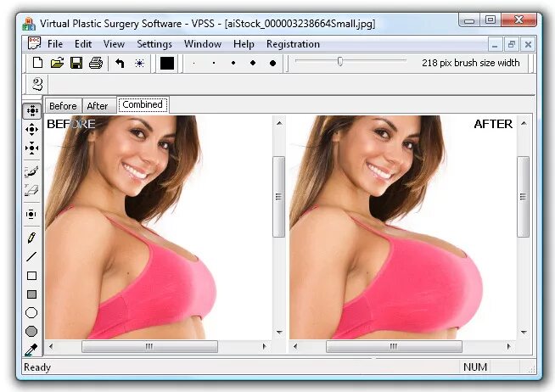Select the expand outward arrows tool
This screenshot has width=555, height=392.
pyautogui.click(x=32, y=130)
